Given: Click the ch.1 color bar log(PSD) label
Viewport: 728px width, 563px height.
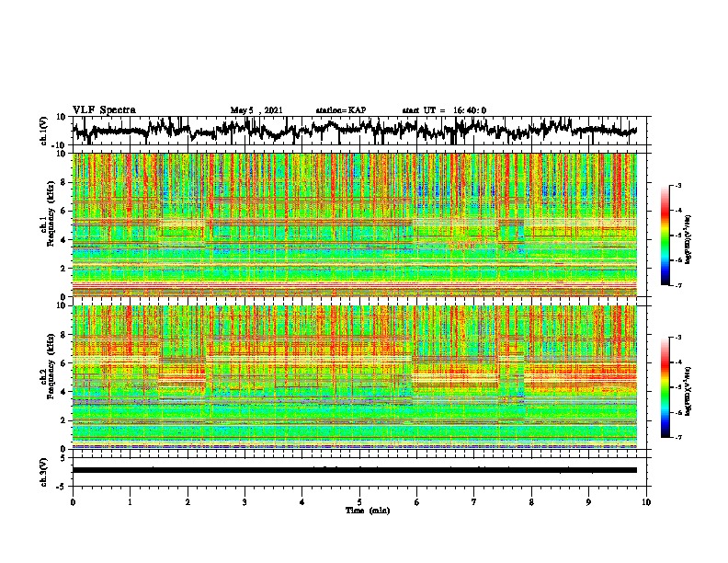Looking at the screenshot, I should 688,240.
